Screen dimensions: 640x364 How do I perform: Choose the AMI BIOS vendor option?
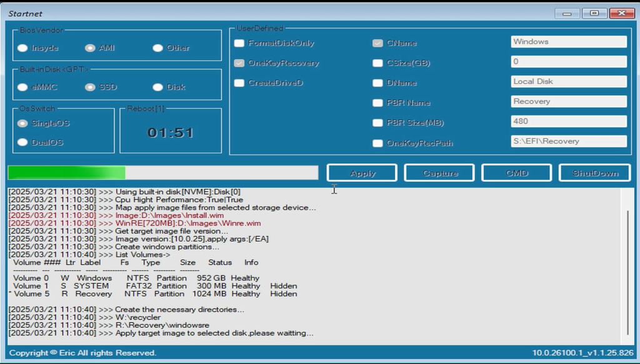(91, 48)
